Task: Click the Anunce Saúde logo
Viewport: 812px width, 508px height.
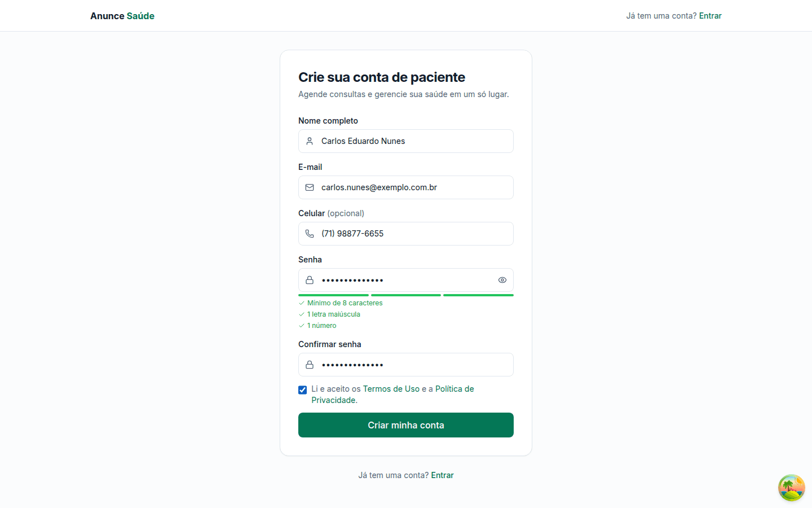Action: point(122,16)
